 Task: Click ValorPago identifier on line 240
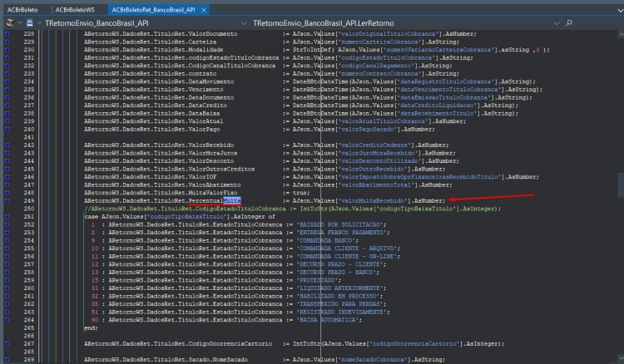204,129
